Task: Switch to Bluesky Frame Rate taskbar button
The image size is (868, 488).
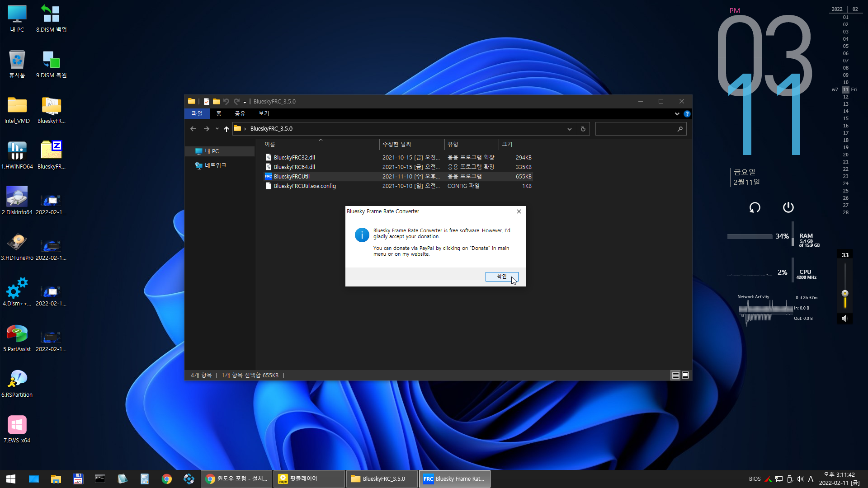Action: click(455, 479)
